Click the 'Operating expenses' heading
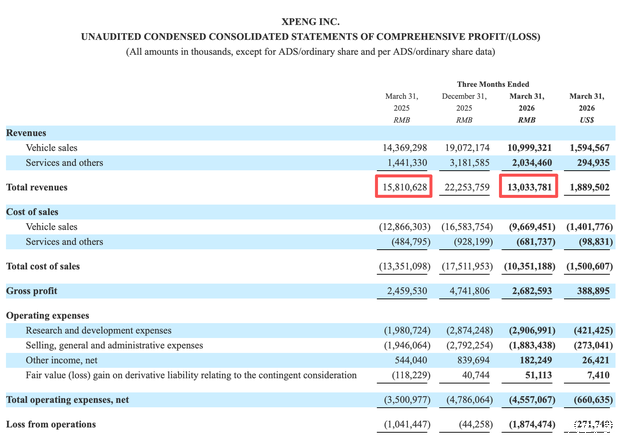Image resolution: width=620 pixels, height=439 pixels. pyautogui.click(x=47, y=316)
